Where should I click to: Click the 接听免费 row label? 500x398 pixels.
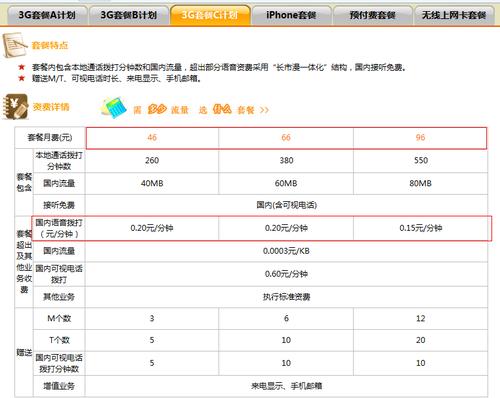coord(59,205)
